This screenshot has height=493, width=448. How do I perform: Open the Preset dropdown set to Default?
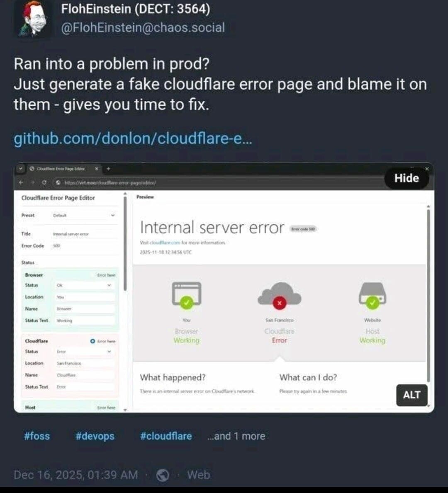tap(84, 215)
